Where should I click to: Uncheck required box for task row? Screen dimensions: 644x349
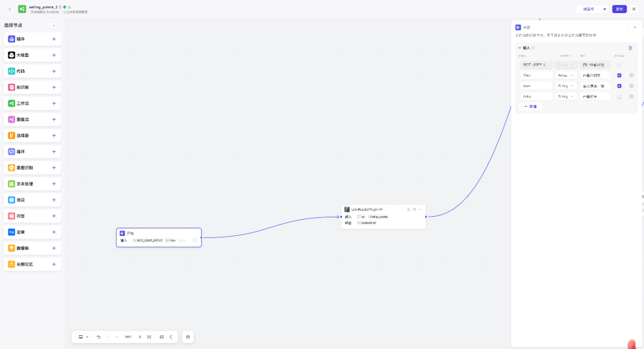(x=620, y=86)
